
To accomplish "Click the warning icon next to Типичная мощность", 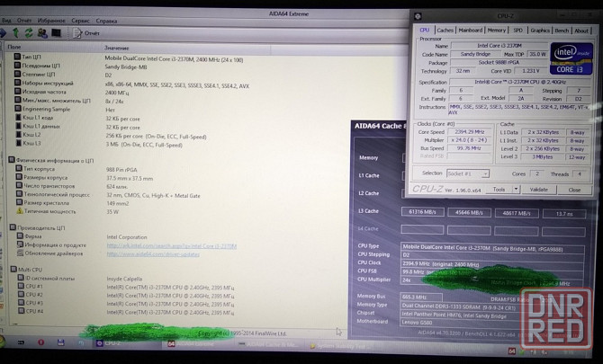I will (x=20, y=211).
